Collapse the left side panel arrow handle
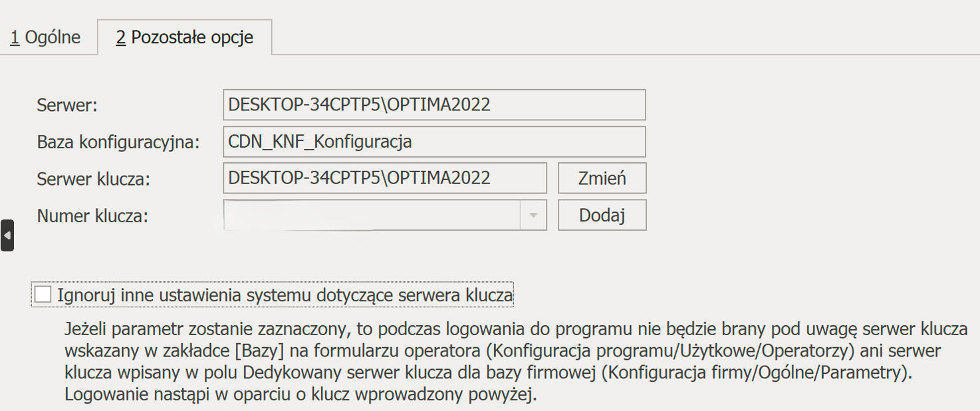The width and height of the screenshot is (980, 411). click(x=7, y=235)
